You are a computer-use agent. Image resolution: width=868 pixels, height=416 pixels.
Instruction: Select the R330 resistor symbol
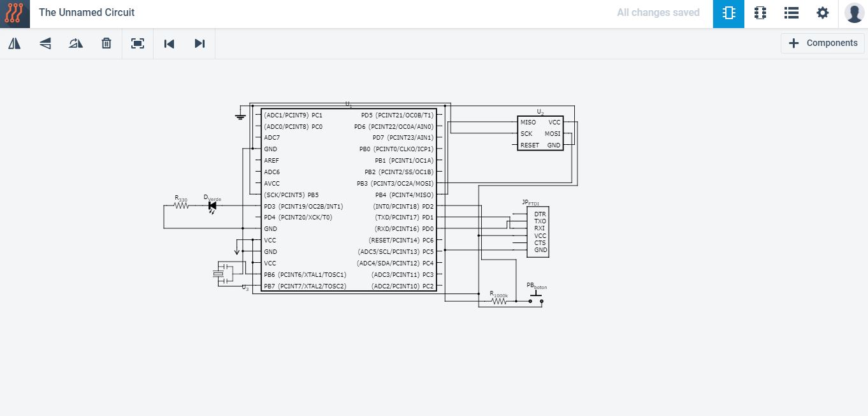[x=182, y=205]
